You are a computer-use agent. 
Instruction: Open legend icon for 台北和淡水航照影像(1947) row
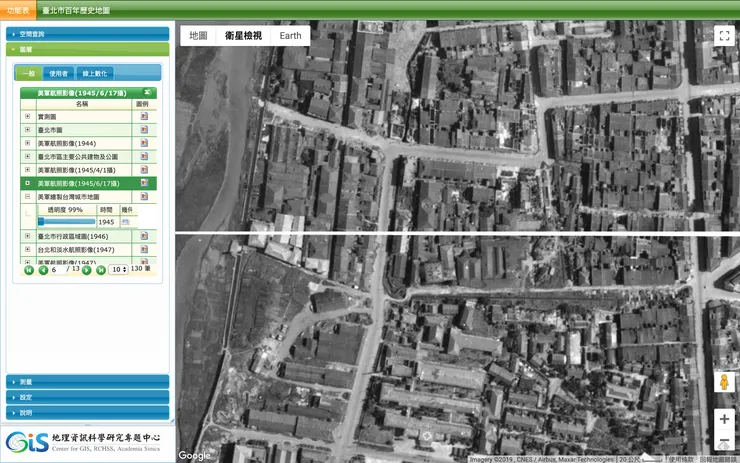144,249
